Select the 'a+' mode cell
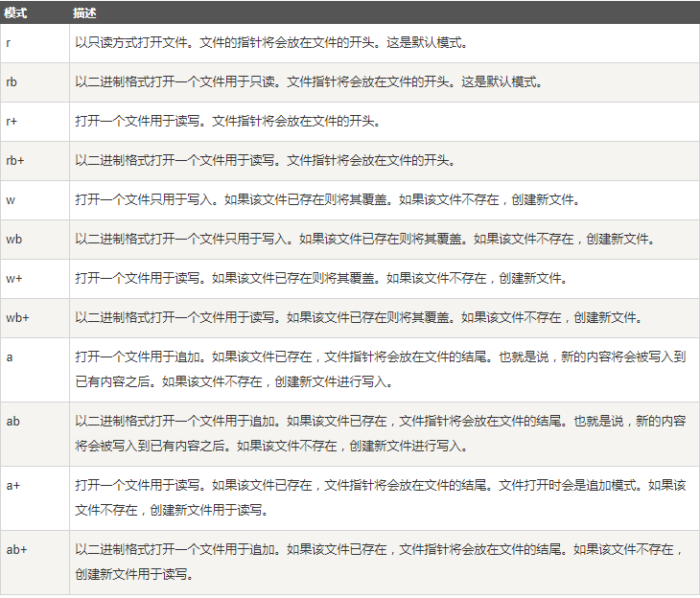This screenshot has height=598, width=700. (x=13, y=486)
